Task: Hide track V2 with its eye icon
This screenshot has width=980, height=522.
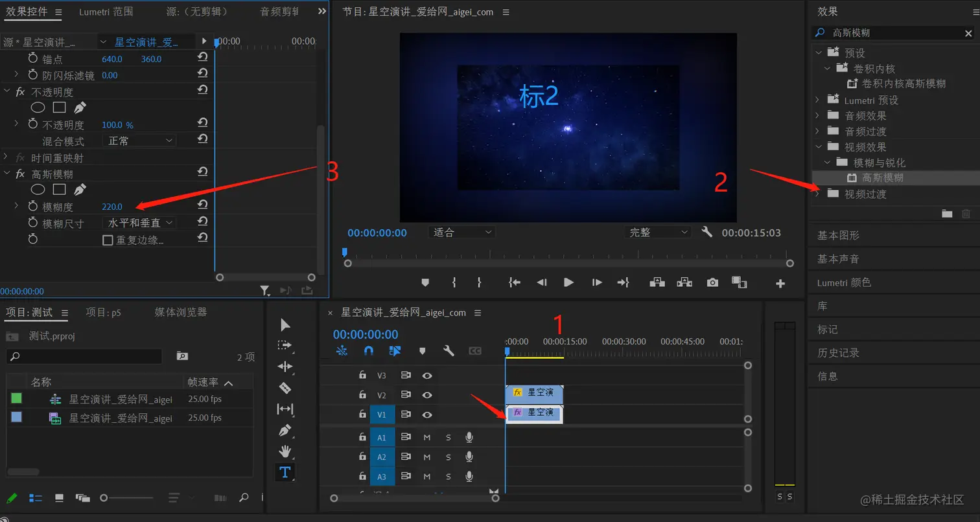Action: (x=427, y=394)
